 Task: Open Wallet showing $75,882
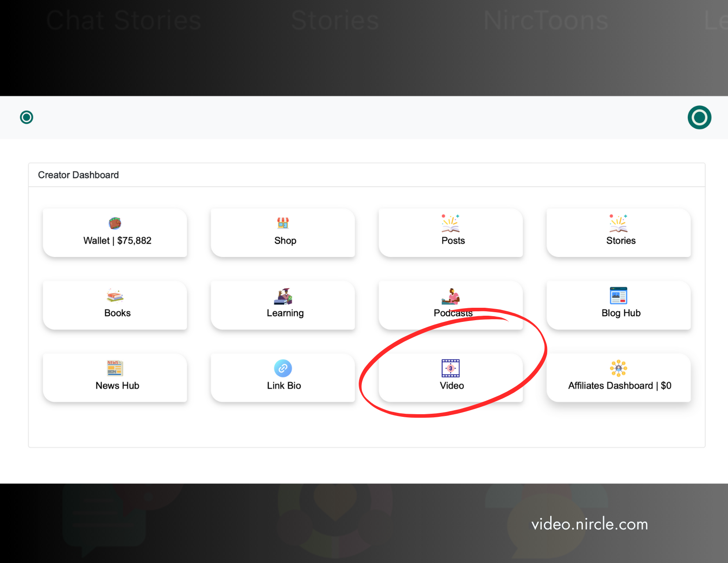pos(115,233)
